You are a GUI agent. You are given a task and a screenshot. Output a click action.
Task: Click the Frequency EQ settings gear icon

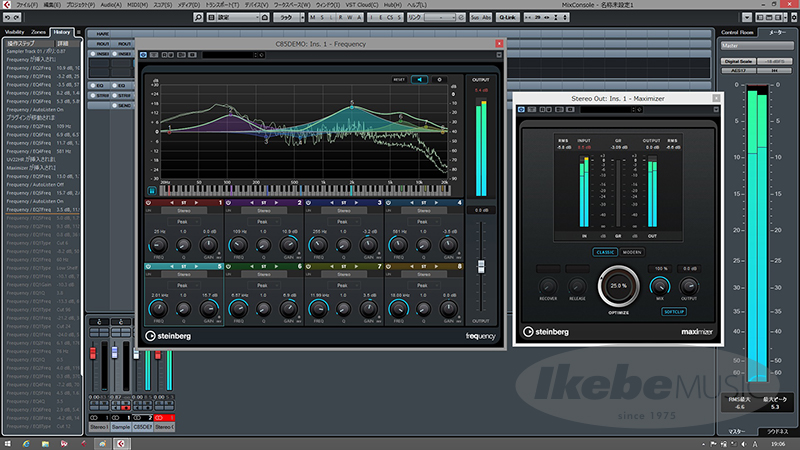click(x=441, y=78)
